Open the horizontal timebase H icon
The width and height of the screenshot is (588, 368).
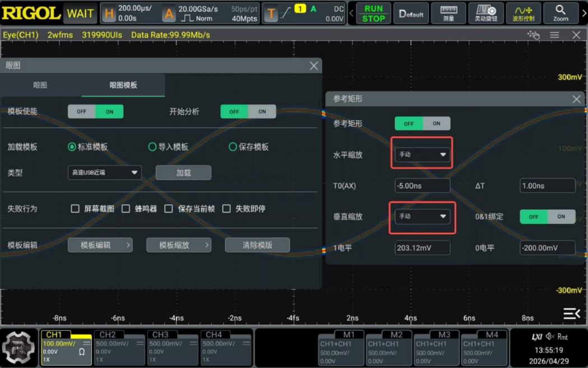[109, 14]
